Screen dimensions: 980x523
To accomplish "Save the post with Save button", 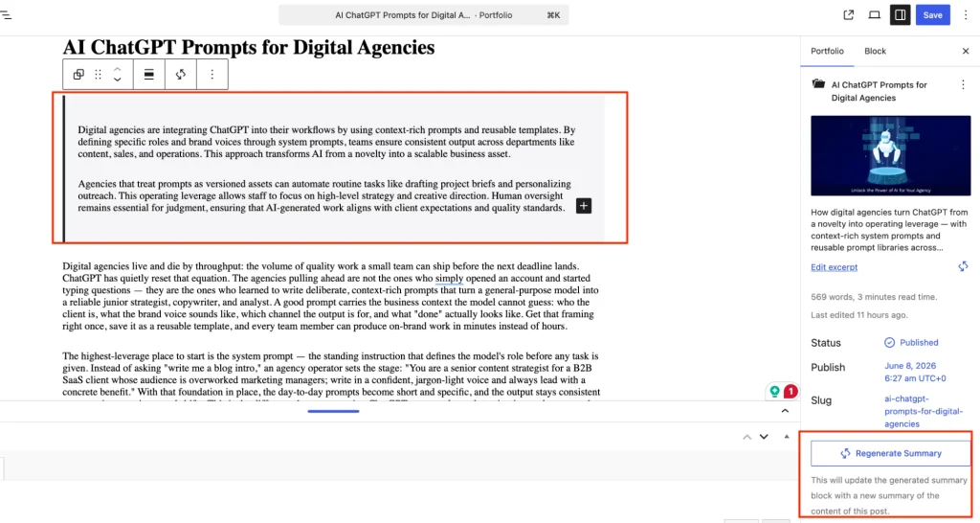I will click(x=932, y=15).
